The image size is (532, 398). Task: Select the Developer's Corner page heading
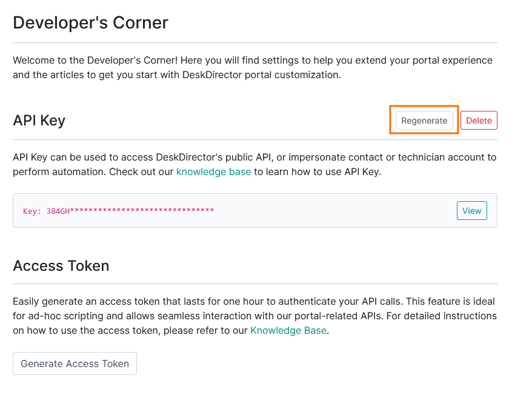pos(90,23)
